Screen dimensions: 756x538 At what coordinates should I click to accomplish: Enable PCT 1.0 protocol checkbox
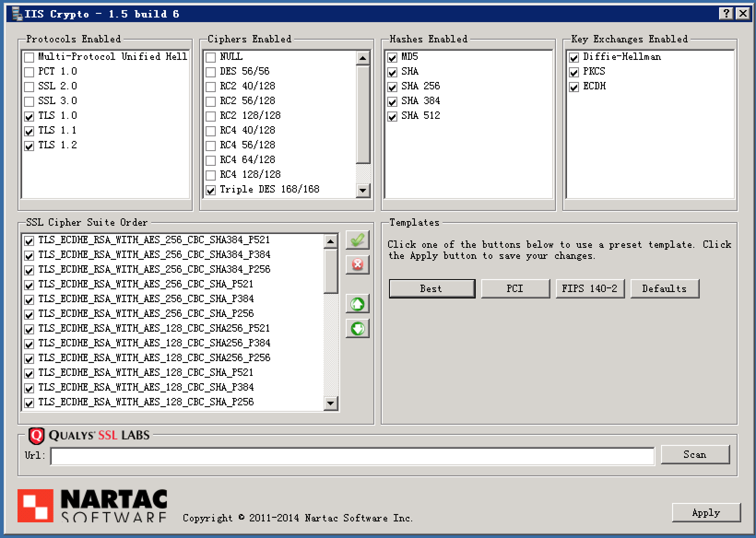pos(29,72)
